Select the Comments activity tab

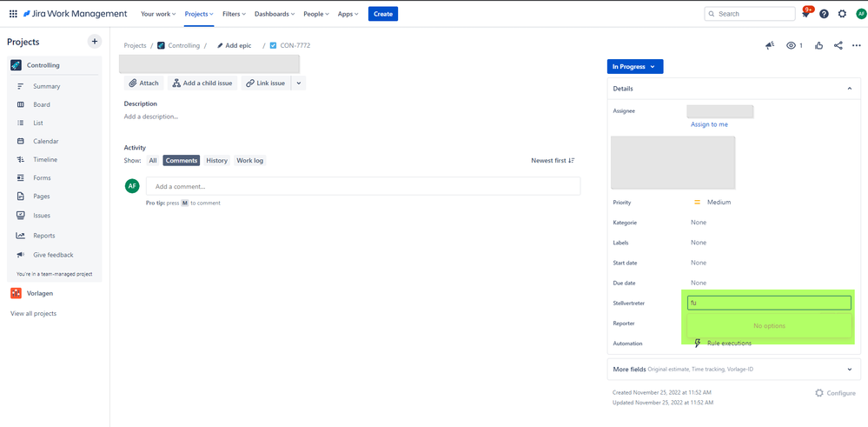[x=182, y=161]
